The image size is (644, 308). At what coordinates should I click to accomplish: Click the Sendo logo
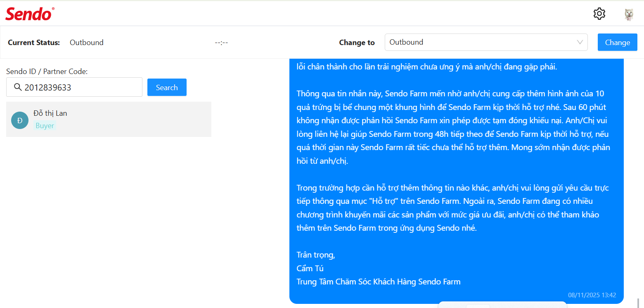click(30, 14)
